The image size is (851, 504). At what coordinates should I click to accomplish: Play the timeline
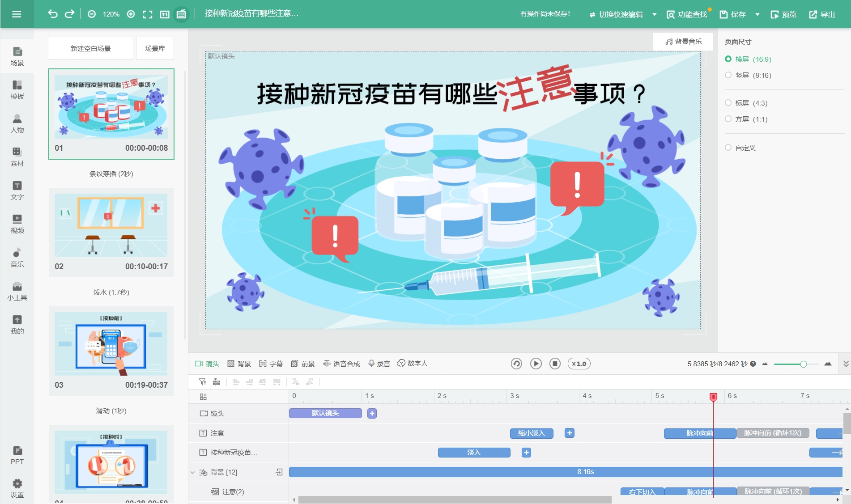(536, 364)
